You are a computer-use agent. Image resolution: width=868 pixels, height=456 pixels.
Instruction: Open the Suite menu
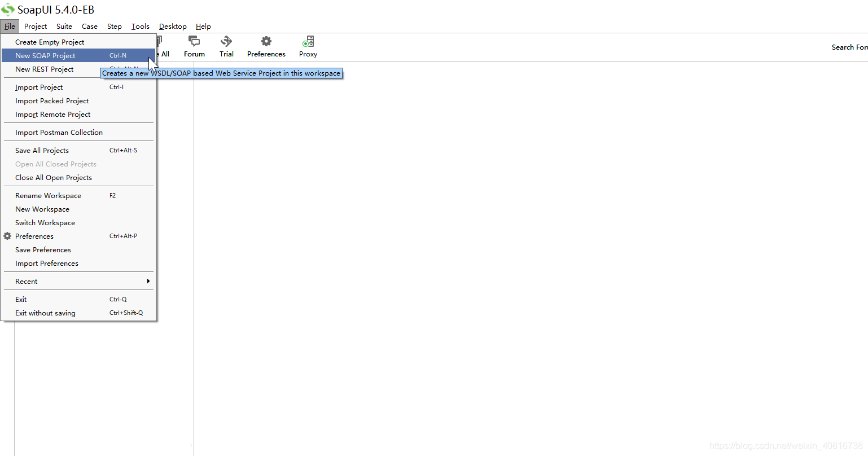click(x=64, y=27)
